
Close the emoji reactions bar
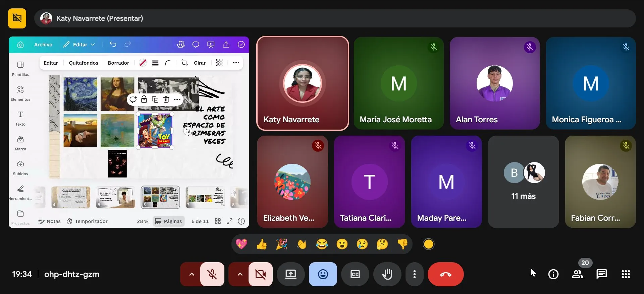[323, 274]
